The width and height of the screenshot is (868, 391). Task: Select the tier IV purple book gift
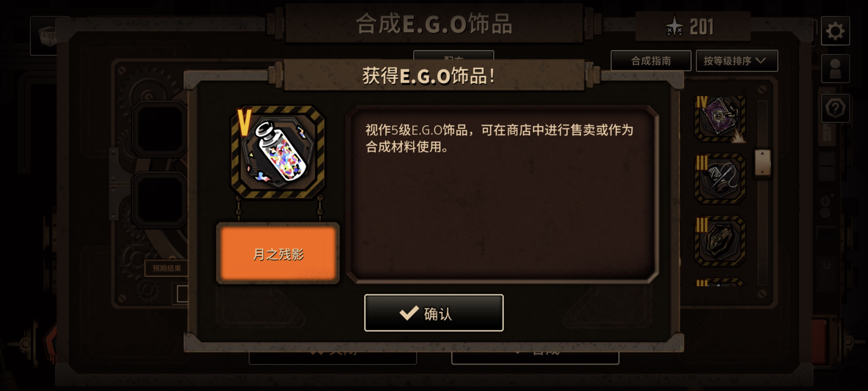click(x=720, y=119)
